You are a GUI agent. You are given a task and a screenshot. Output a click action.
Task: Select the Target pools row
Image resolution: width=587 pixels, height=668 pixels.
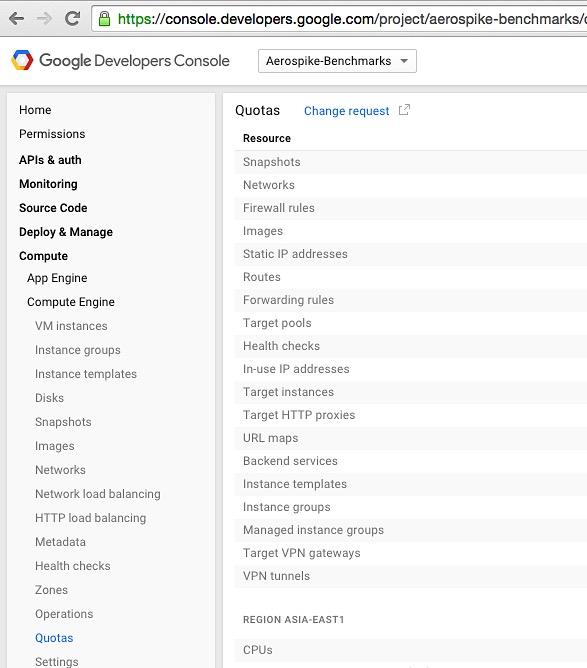point(411,323)
